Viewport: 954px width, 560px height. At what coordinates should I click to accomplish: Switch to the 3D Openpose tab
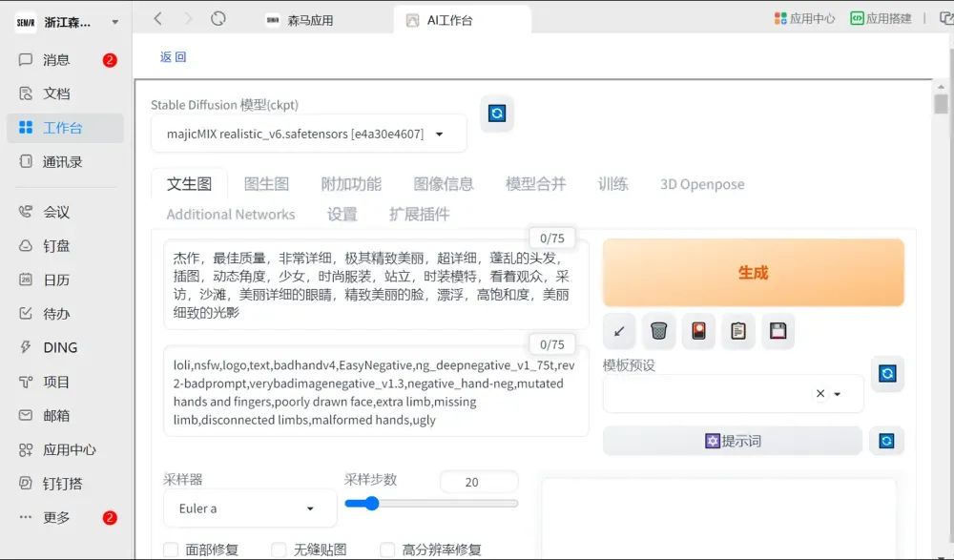coord(702,184)
